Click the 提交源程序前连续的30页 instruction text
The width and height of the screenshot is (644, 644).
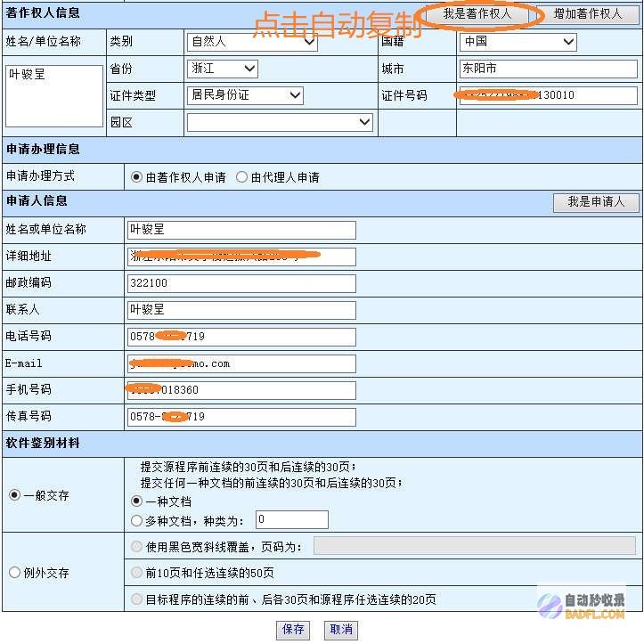(x=249, y=467)
